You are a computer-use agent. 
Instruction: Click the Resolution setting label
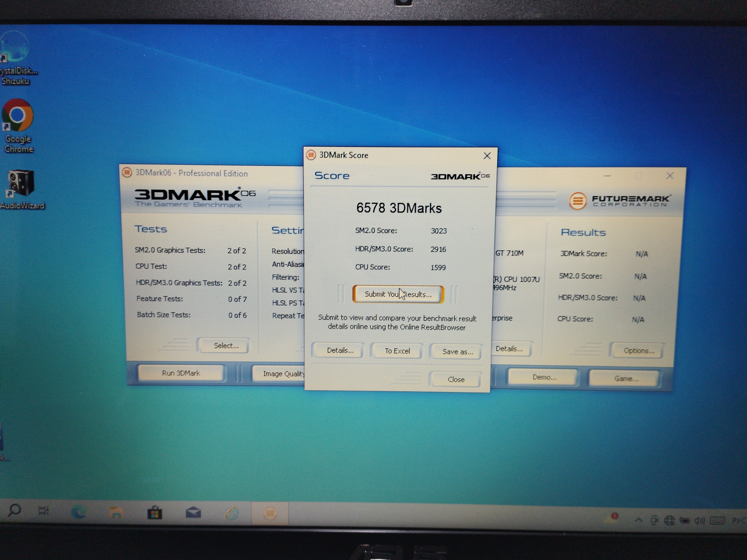pyautogui.click(x=288, y=251)
